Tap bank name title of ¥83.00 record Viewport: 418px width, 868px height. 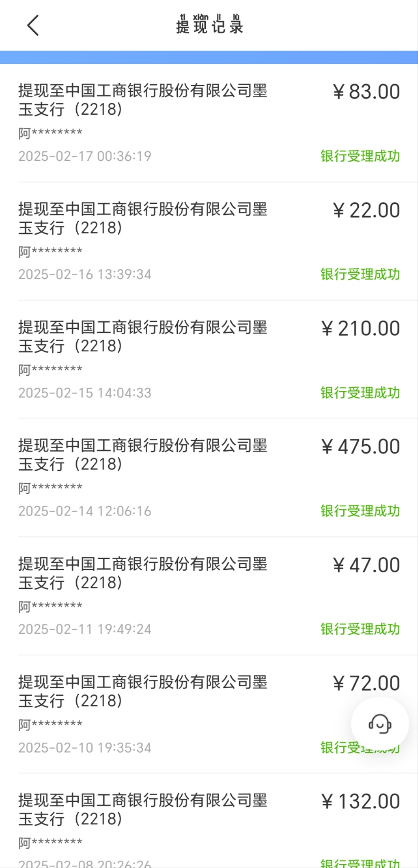click(143, 100)
